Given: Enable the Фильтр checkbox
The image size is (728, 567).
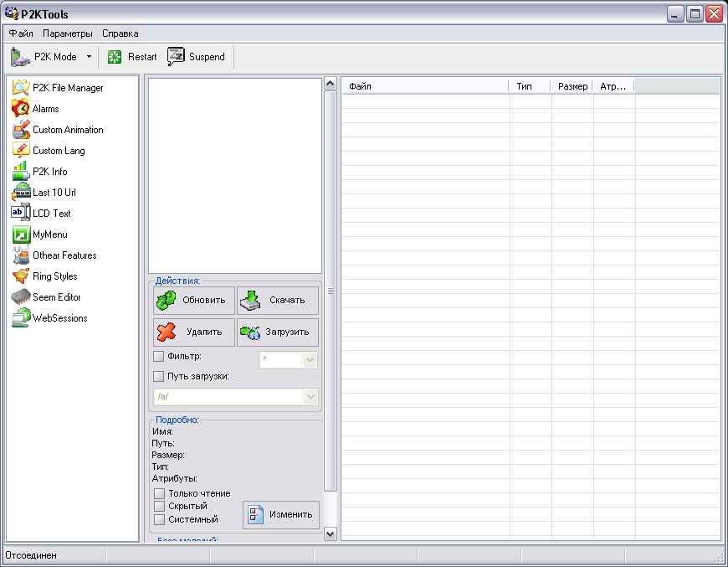Looking at the screenshot, I should pyautogui.click(x=159, y=356).
